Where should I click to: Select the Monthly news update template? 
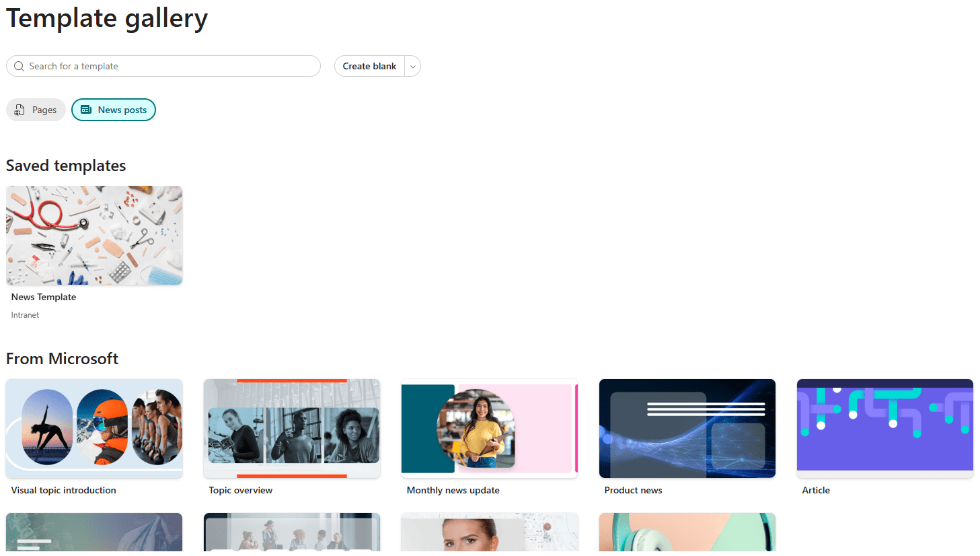489,428
